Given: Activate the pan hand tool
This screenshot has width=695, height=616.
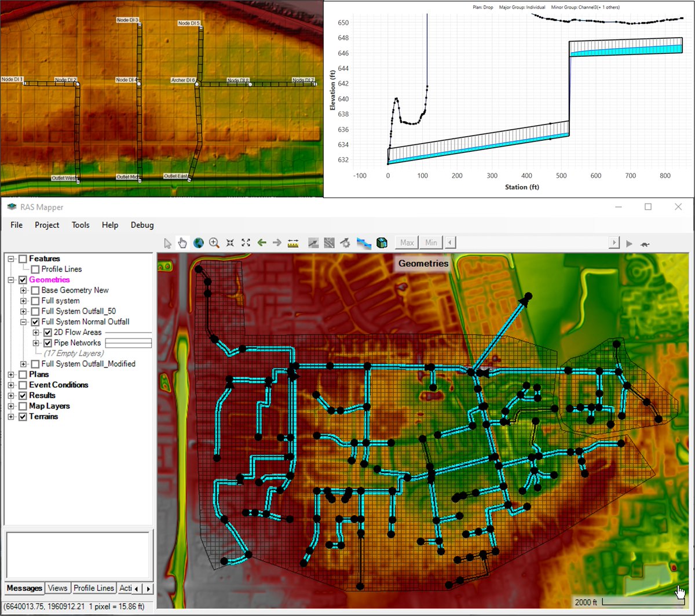Looking at the screenshot, I should (x=183, y=243).
